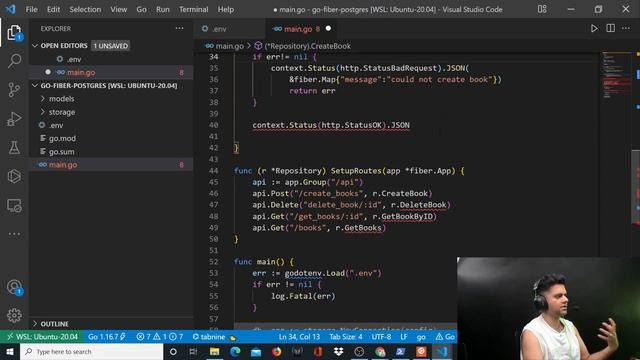Open the Windows Start button

[10, 351]
